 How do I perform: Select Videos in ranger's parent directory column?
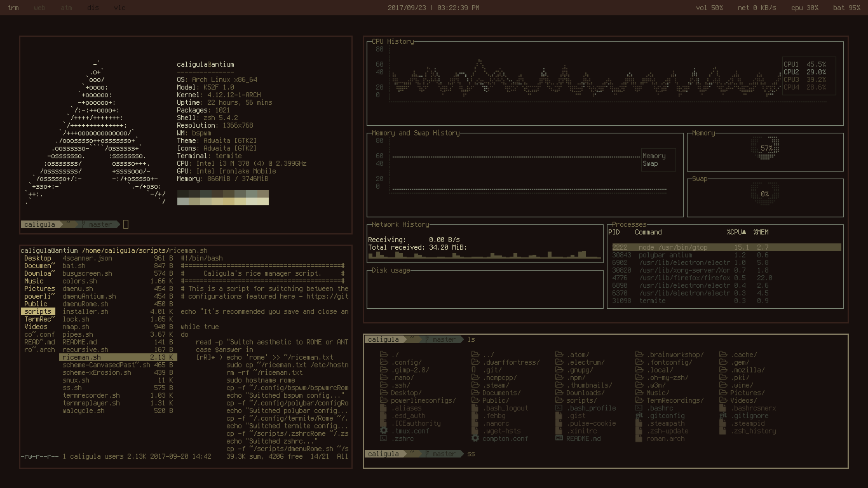pos(36,327)
